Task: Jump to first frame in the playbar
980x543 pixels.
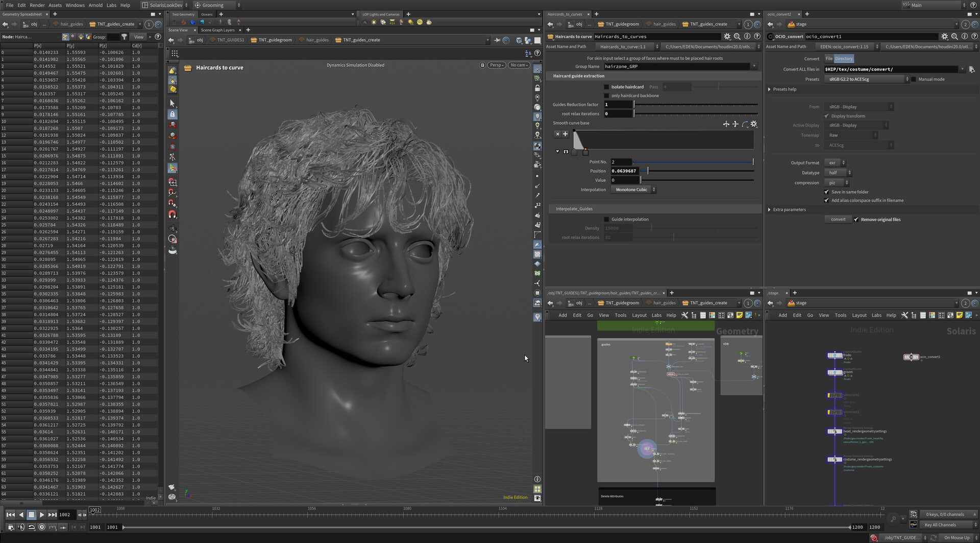Action: [x=10, y=515]
